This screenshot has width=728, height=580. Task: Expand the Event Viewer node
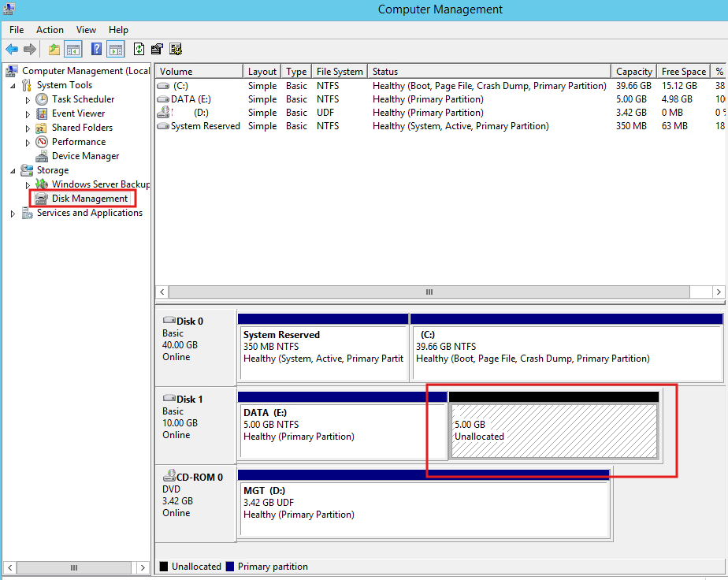[28, 114]
